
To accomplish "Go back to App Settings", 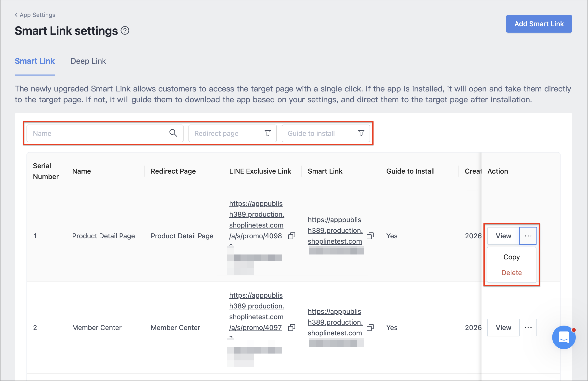I will point(35,15).
